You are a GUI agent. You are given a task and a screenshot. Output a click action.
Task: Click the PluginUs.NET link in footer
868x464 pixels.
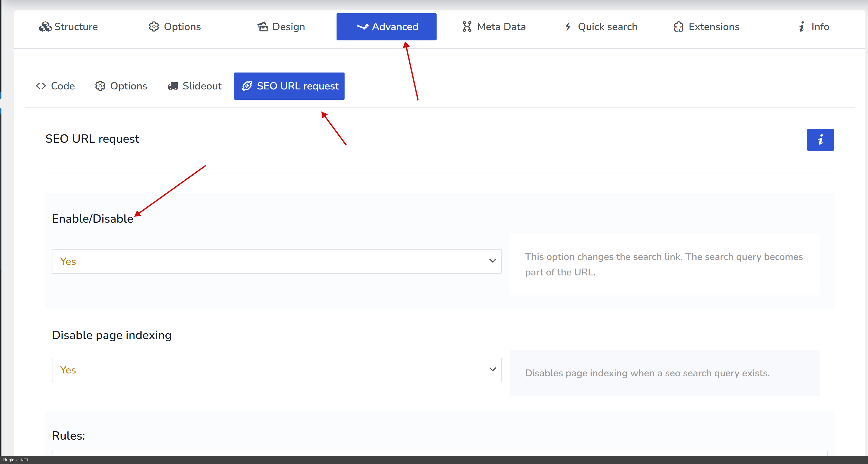tap(15, 460)
